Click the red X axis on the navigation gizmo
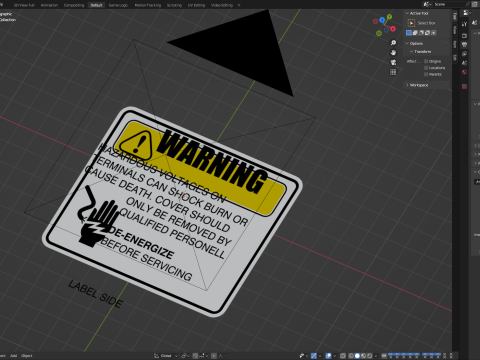 click(x=393, y=29)
